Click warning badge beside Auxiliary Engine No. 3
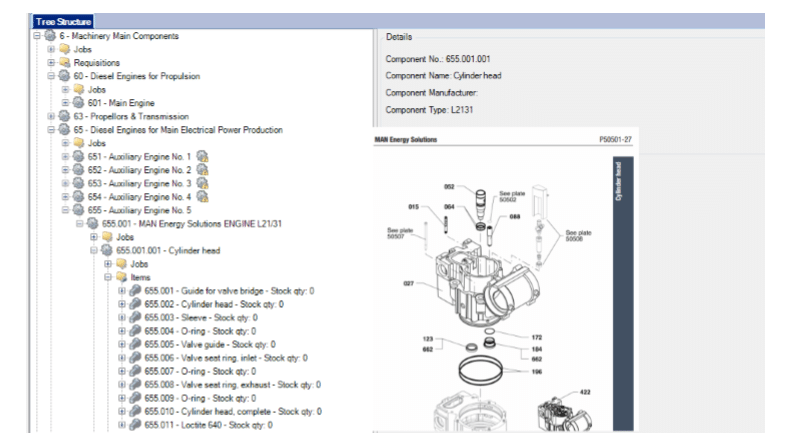The image size is (787, 443). point(202,184)
